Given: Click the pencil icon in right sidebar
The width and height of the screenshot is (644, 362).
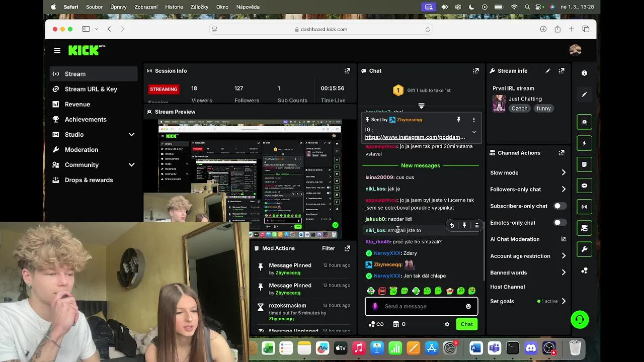Looking at the screenshot, I should coord(584,95).
